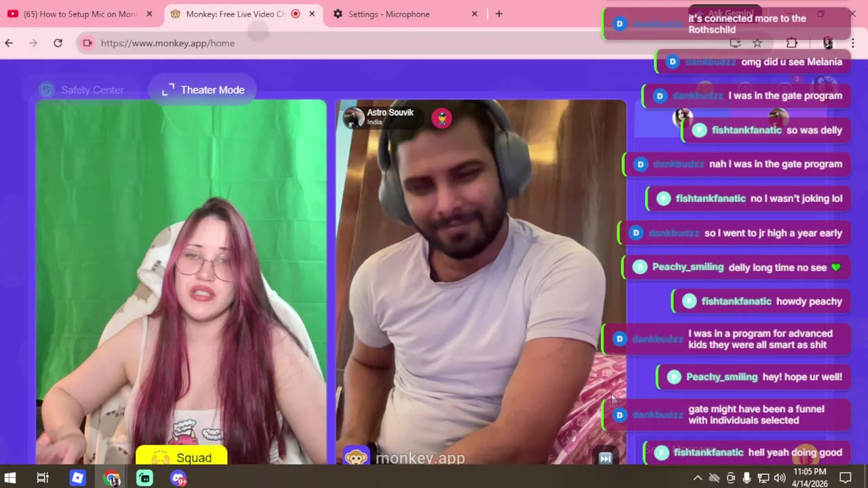Open the Chrome three-dot menu
Image resolution: width=868 pixels, height=488 pixels.
point(852,43)
